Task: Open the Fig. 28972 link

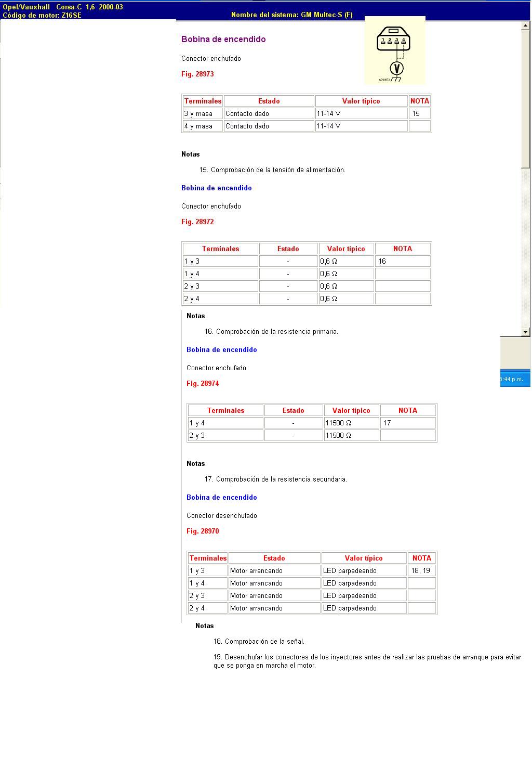Action: pyautogui.click(x=197, y=222)
